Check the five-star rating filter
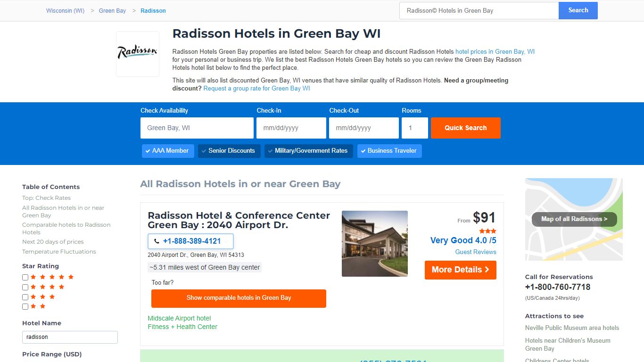Screen dimensions: 644x362 click(25, 277)
